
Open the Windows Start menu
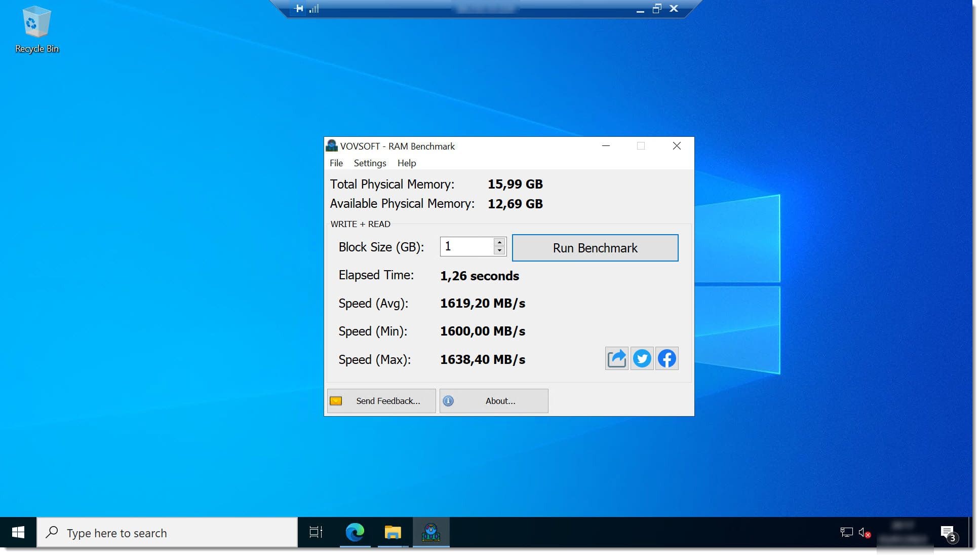[x=18, y=532]
